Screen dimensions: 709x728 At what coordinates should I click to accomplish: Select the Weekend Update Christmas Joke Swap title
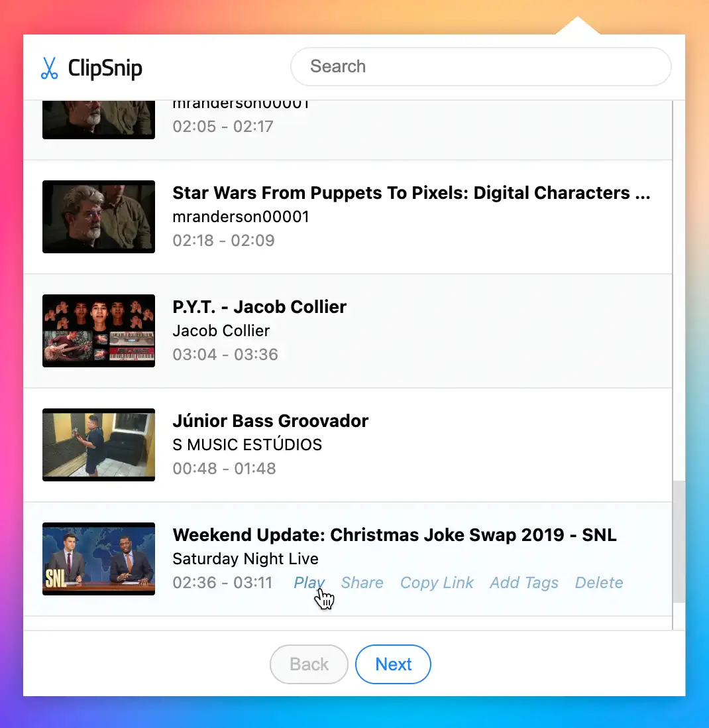point(394,535)
